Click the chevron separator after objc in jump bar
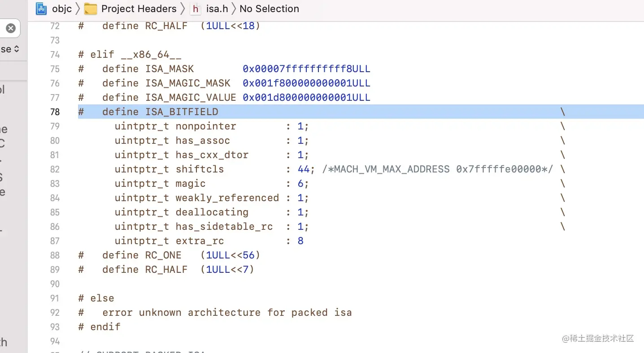 (77, 8)
